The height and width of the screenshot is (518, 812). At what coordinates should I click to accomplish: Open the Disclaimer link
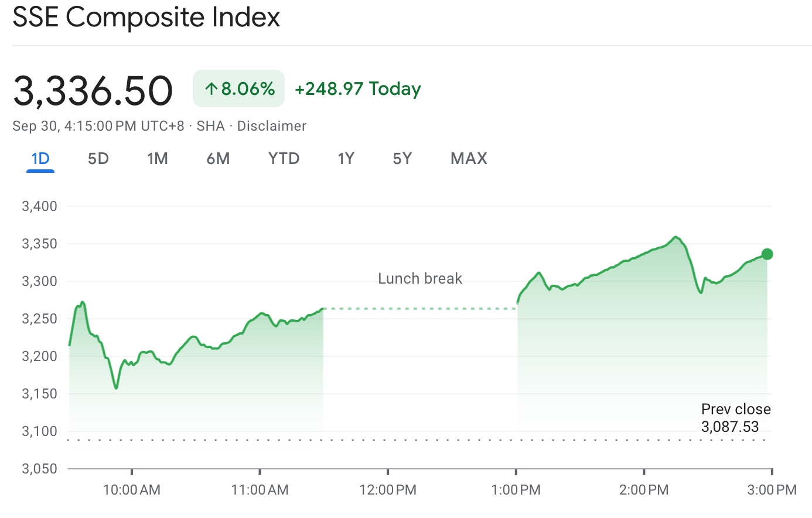click(272, 125)
